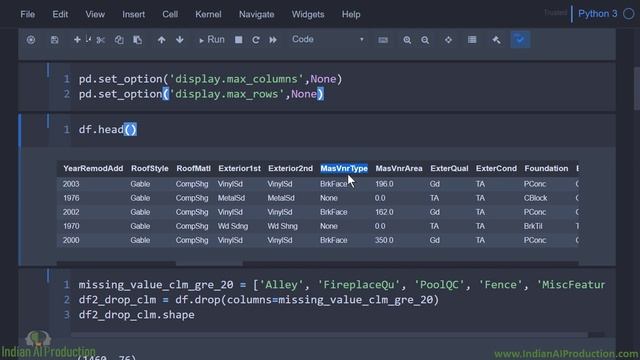The width and height of the screenshot is (640, 360).
Task: Click into the missing_value_clm_gre_20 code line
Action: [x=342, y=285]
